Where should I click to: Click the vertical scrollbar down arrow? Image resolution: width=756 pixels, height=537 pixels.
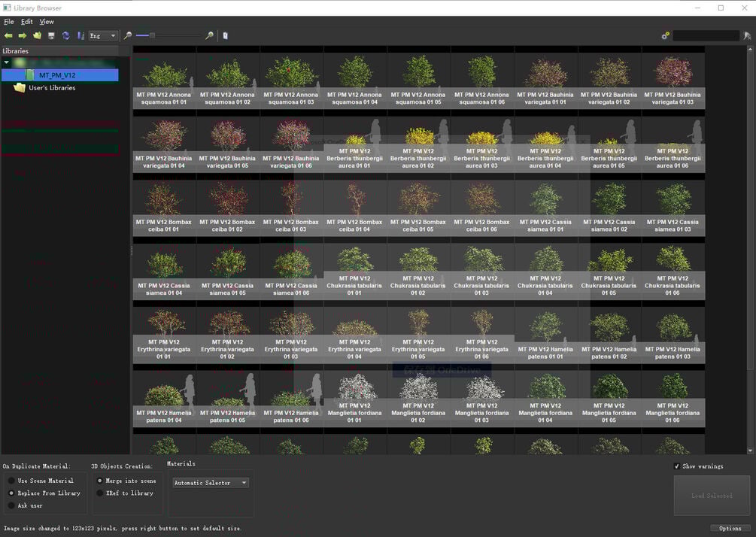[750, 451]
